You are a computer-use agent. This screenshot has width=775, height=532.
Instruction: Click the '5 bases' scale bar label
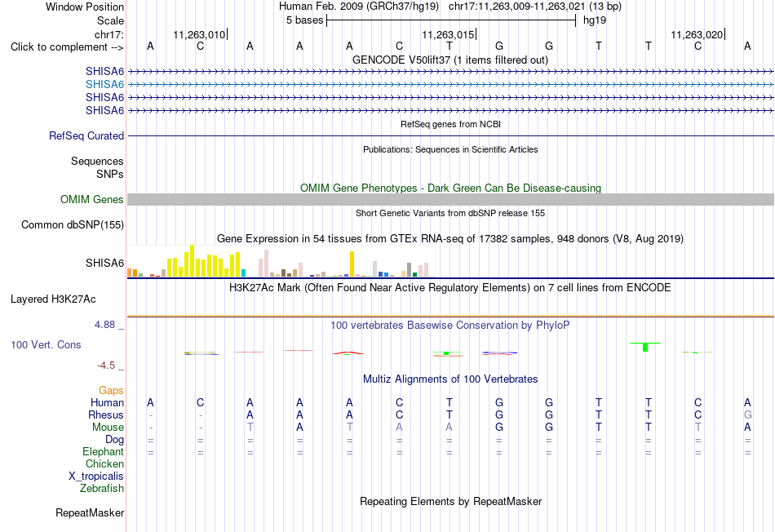[x=304, y=20]
